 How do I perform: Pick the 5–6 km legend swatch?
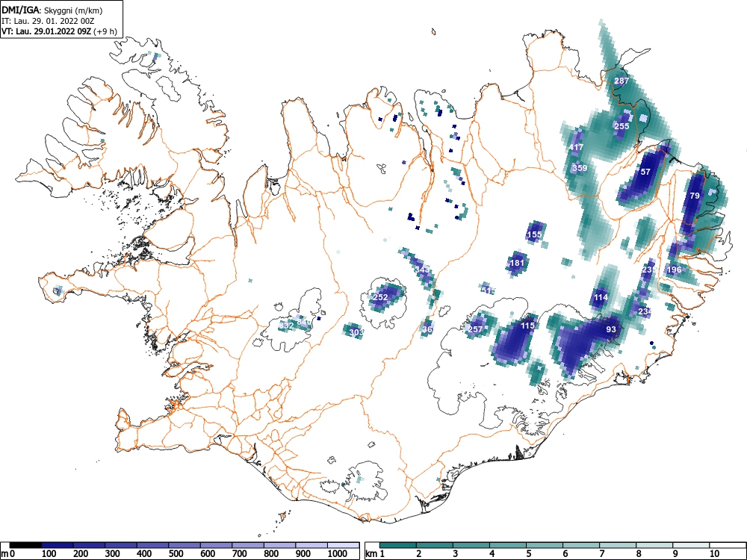click(545, 545)
